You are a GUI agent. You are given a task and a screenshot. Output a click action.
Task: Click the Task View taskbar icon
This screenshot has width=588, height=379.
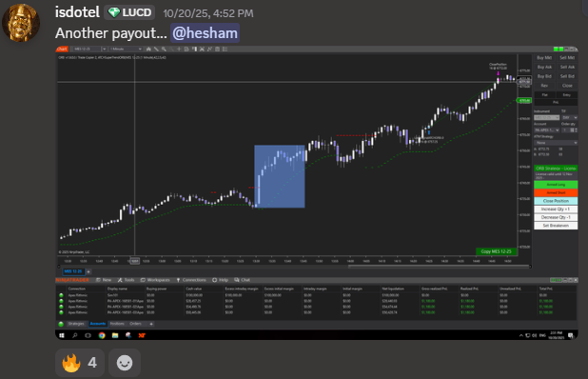88,335
